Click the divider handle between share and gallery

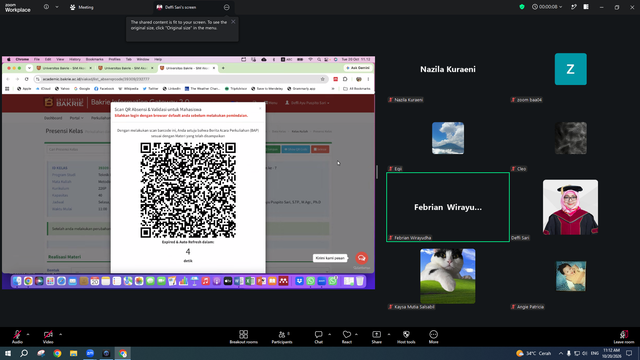click(x=376, y=172)
